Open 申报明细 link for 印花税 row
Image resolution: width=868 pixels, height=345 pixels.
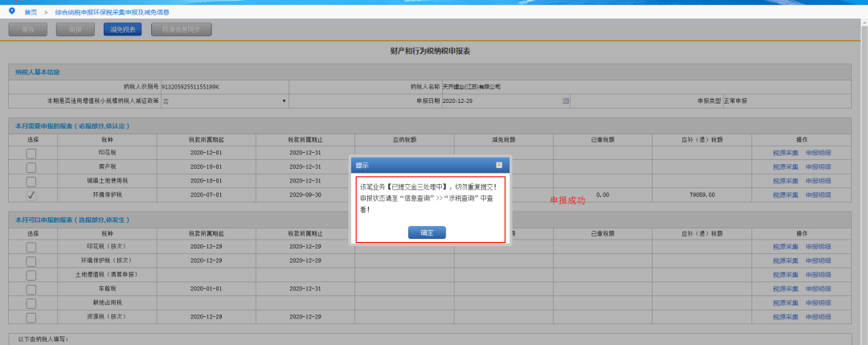(818, 154)
